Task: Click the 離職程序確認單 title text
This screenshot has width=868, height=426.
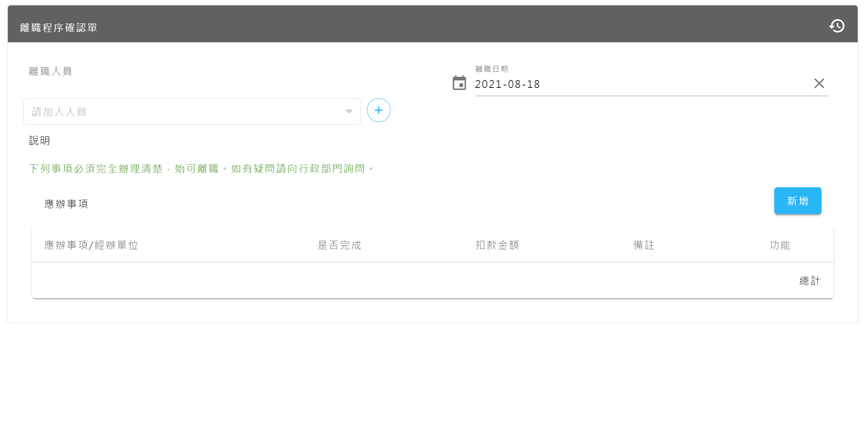Action: point(59,28)
